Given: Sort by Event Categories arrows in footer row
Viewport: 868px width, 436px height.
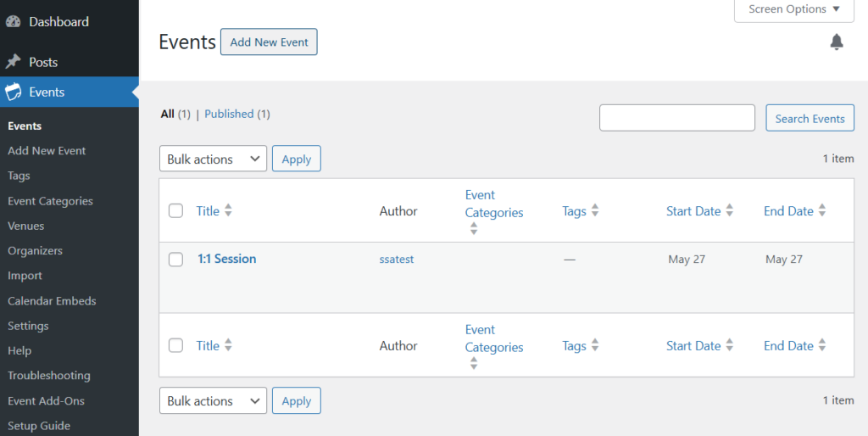Looking at the screenshot, I should point(474,363).
